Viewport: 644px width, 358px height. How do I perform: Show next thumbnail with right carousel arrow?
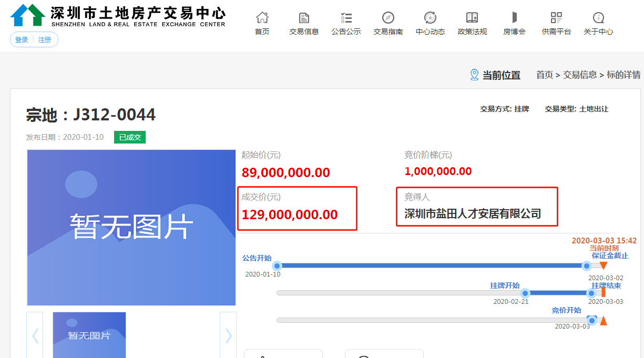[228, 335]
